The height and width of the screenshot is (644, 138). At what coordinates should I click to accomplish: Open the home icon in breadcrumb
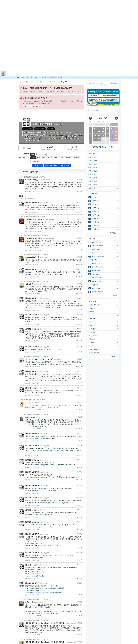(21, 82)
